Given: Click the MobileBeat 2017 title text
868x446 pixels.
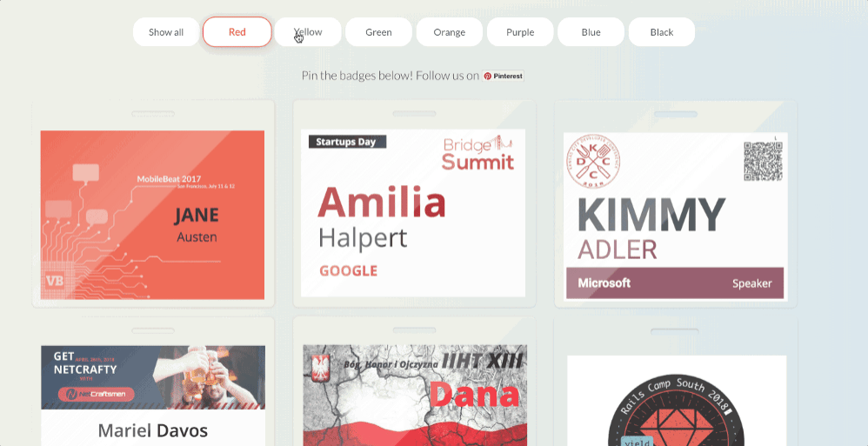Looking at the screenshot, I should (169, 179).
